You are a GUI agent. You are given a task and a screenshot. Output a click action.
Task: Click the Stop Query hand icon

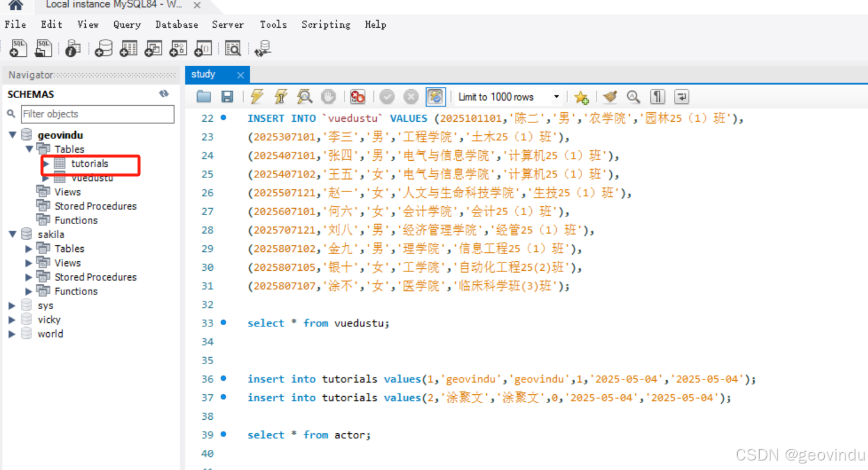point(328,96)
